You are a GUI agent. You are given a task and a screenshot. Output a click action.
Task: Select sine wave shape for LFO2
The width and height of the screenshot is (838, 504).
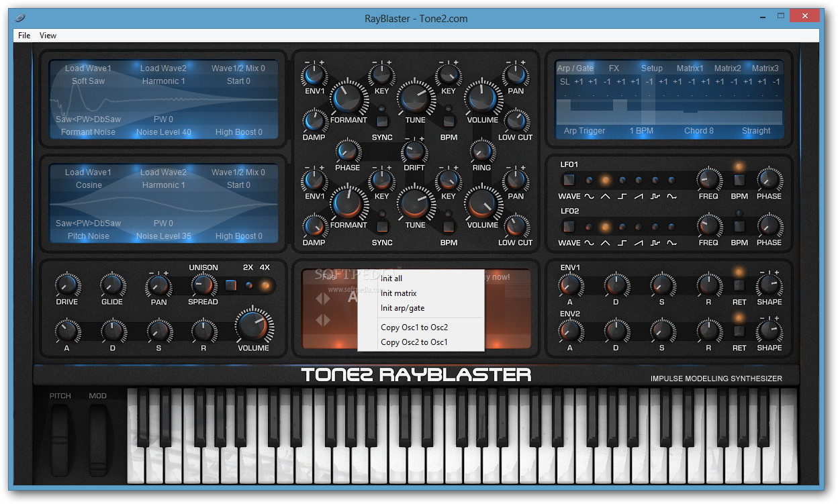589,243
